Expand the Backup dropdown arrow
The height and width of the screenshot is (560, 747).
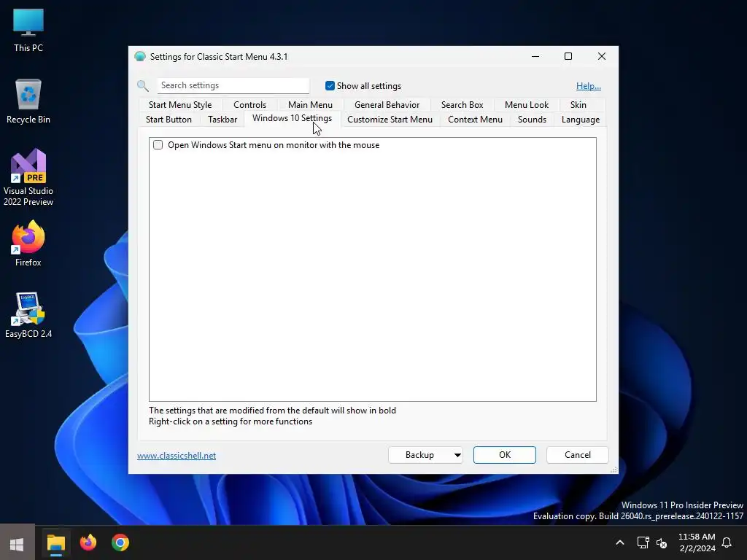457,455
